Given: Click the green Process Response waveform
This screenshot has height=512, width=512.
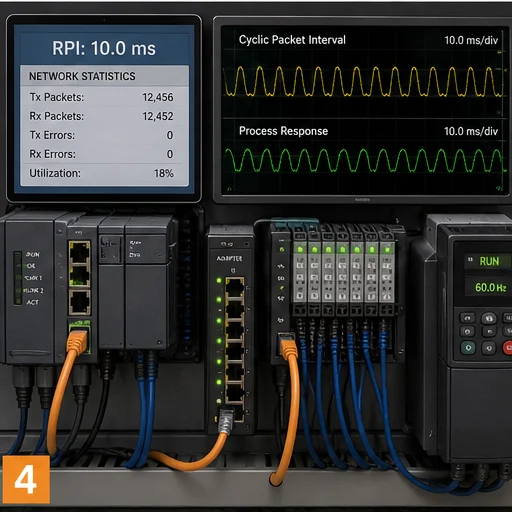Looking at the screenshot, I should (363, 160).
